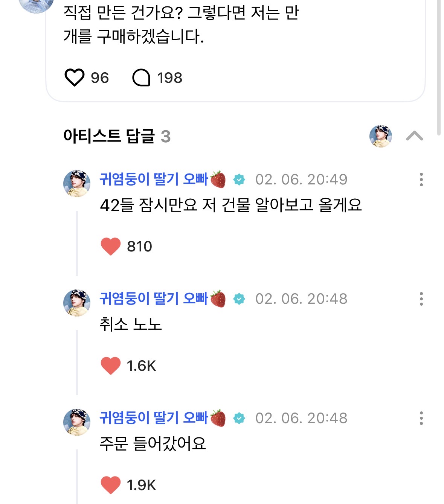Click the scrollbar on the right edge
Screen dimensions: 444x504
click(439, 68)
